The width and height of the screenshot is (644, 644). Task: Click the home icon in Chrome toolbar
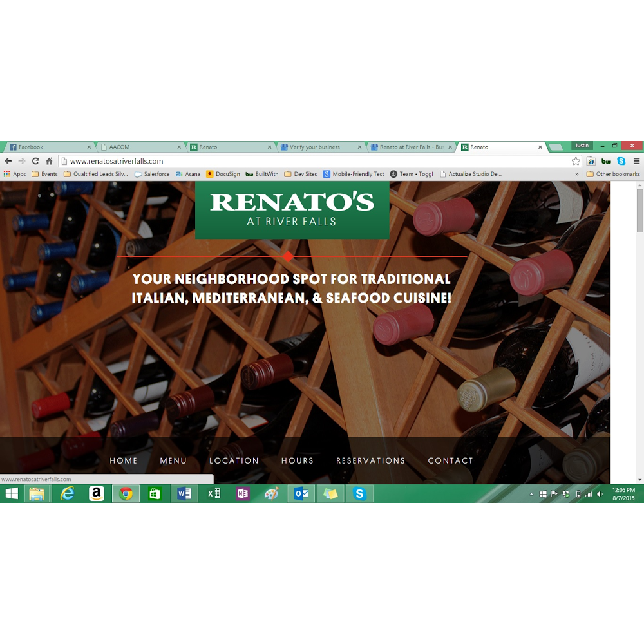click(x=49, y=161)
